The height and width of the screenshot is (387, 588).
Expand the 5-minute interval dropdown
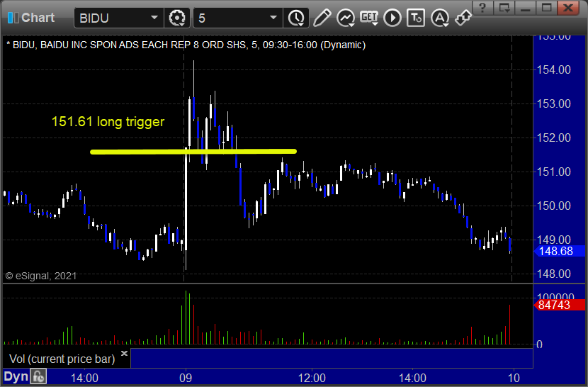[x=273, y=18]
